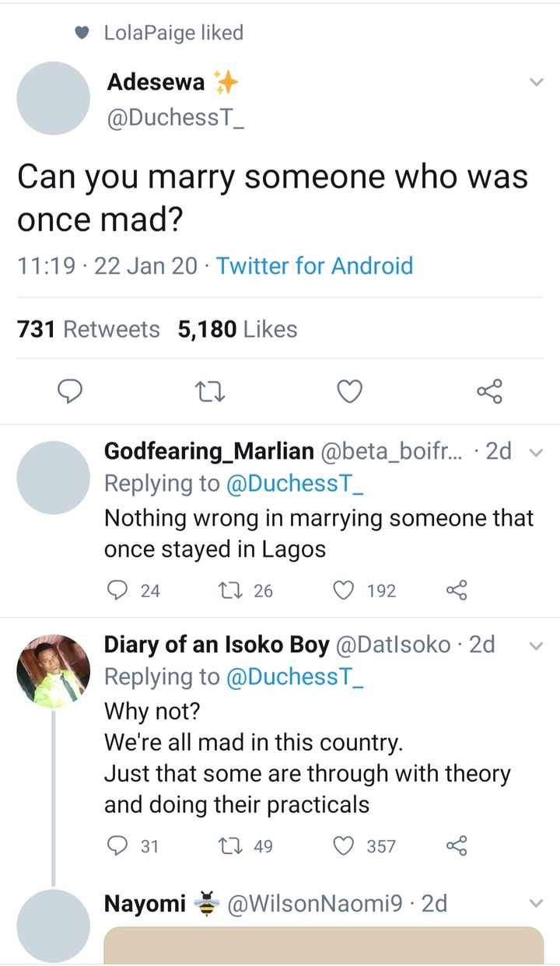
Task: Open Diary of an Isoko Boy profile photo
Action: point(54,670)
